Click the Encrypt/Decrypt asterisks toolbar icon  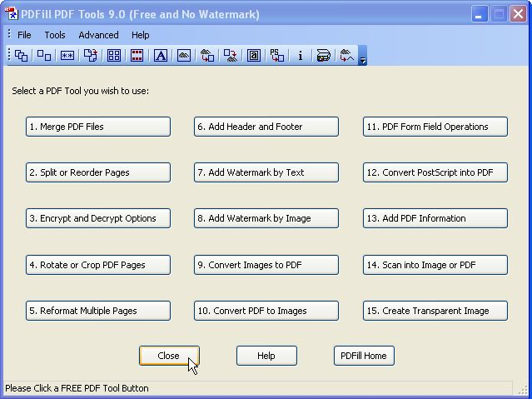(x=67, y=55)
